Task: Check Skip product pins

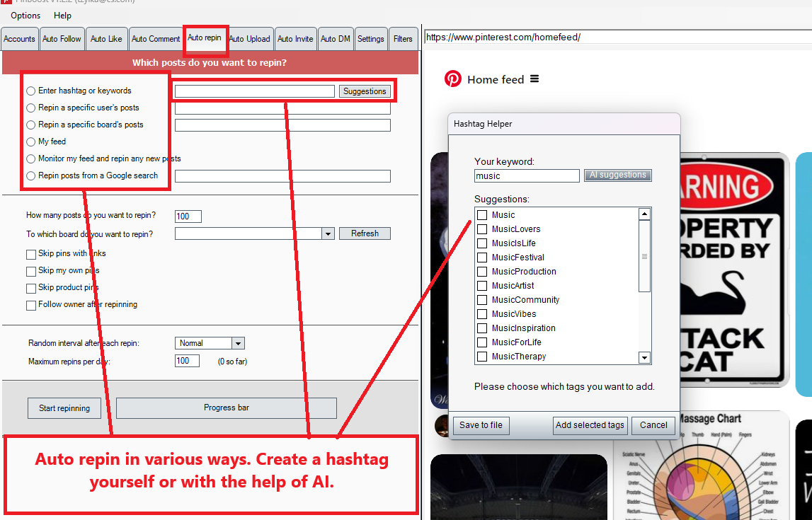Action: click(x=31, y=288)
